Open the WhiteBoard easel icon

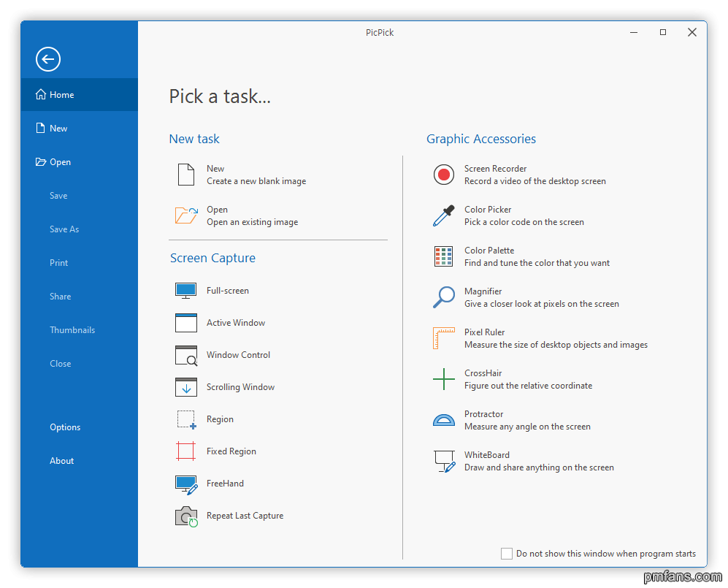coord(445,461)
